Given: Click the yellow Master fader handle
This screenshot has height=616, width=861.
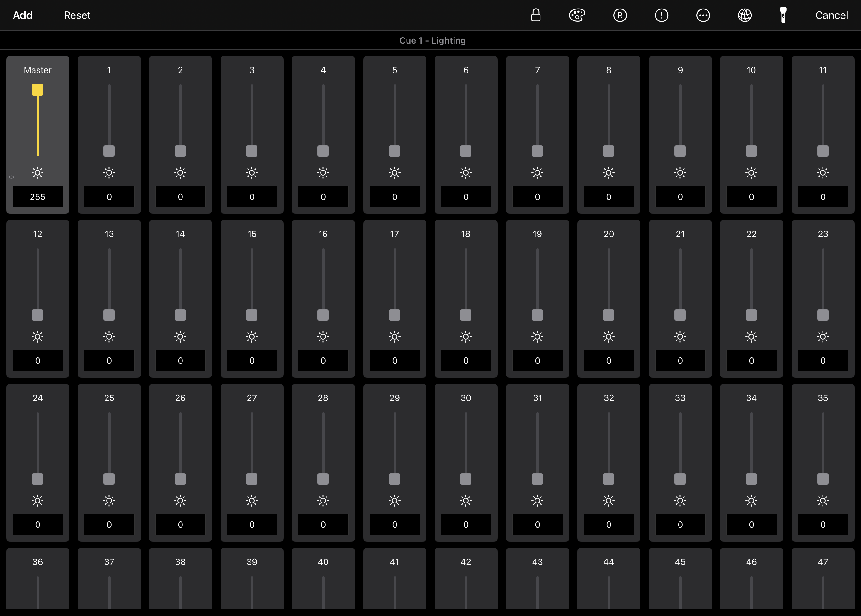Looking at the screenshot, I should pos(38,90).
